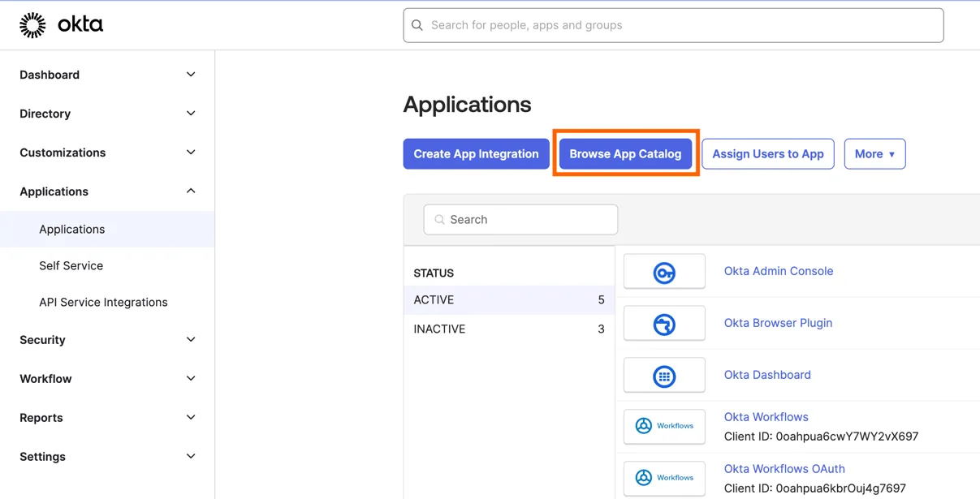Expand the Customizations section chevron
Image resolution: width=980 pixels, height=499 pixels.
[191, 153]
